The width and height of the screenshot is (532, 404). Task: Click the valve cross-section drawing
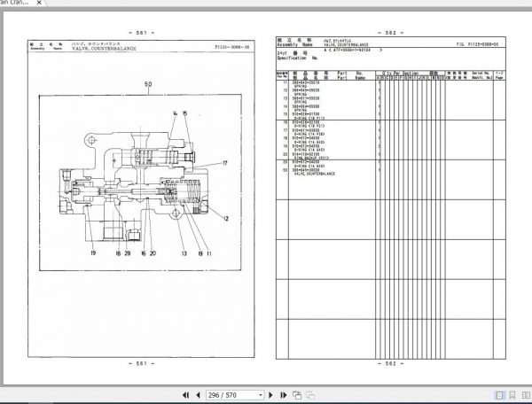[135, 186]
